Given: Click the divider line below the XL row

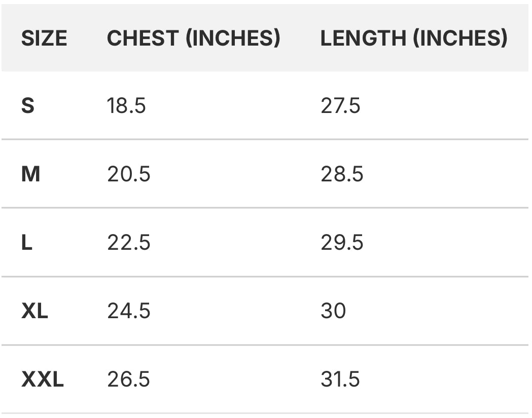Looking at the screenshot, I should [x=265, y=345].
